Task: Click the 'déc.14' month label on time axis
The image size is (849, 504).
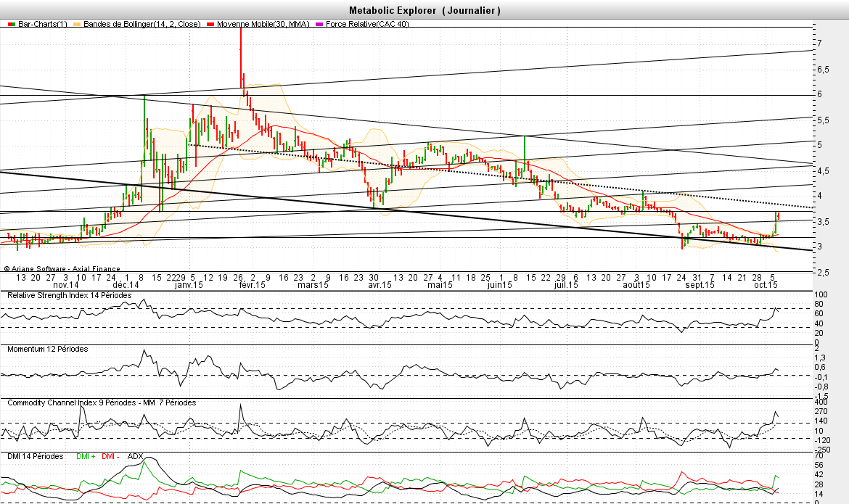Action: [126, 285]
